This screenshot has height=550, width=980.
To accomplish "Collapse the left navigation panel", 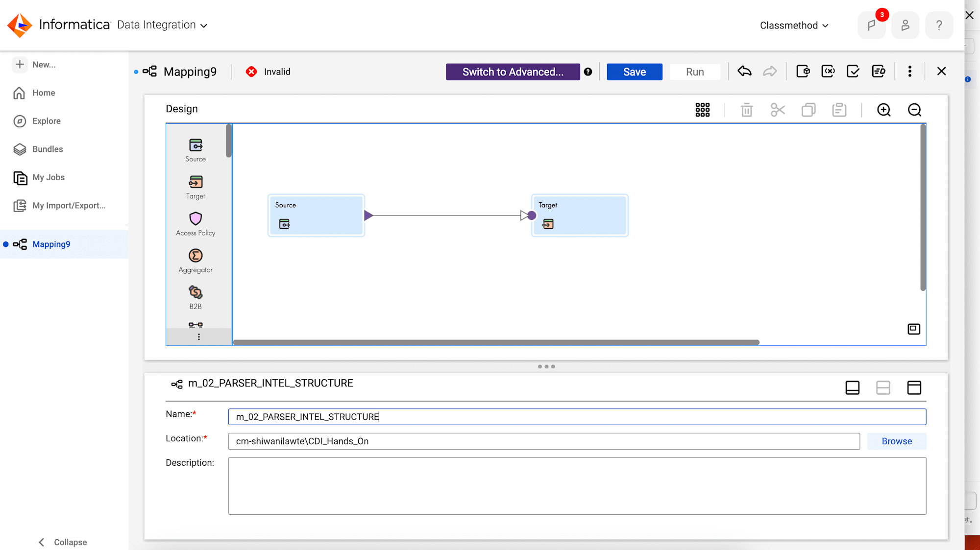I will coord(63,542).
